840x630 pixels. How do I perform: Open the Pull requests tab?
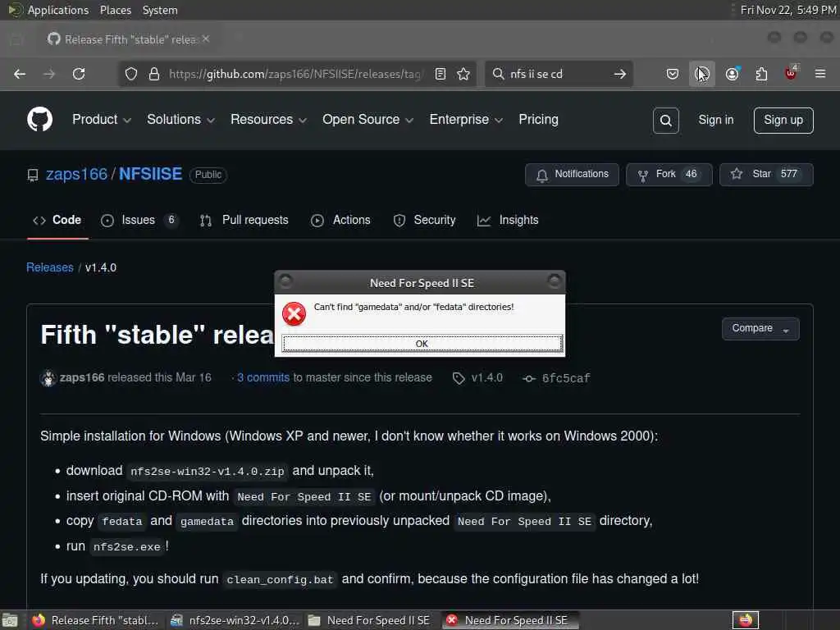[244, 220]
